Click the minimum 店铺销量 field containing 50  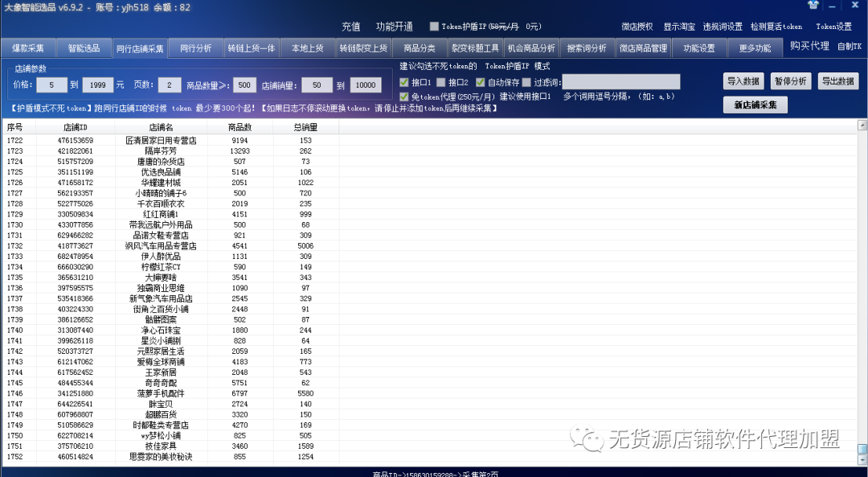click(x=317, y=85)
